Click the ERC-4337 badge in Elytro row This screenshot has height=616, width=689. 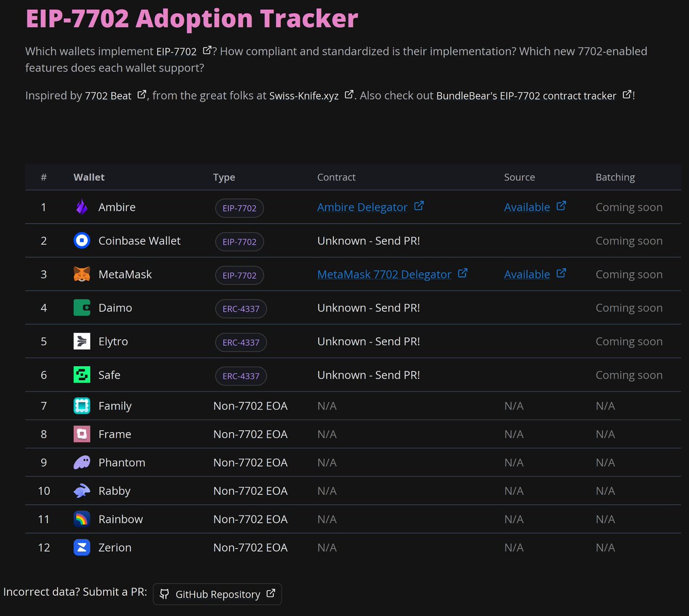(241, 342)
